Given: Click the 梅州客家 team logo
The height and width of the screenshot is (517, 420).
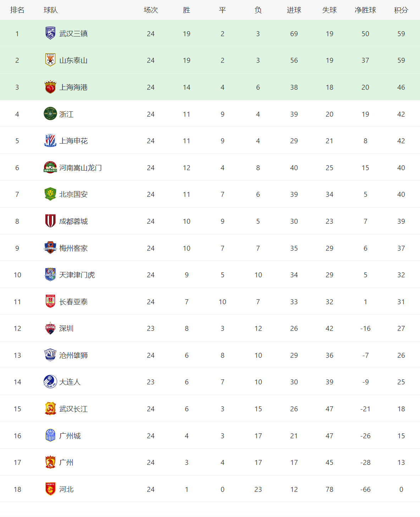Looking at the screenshot, I should (x=50, y=248).
